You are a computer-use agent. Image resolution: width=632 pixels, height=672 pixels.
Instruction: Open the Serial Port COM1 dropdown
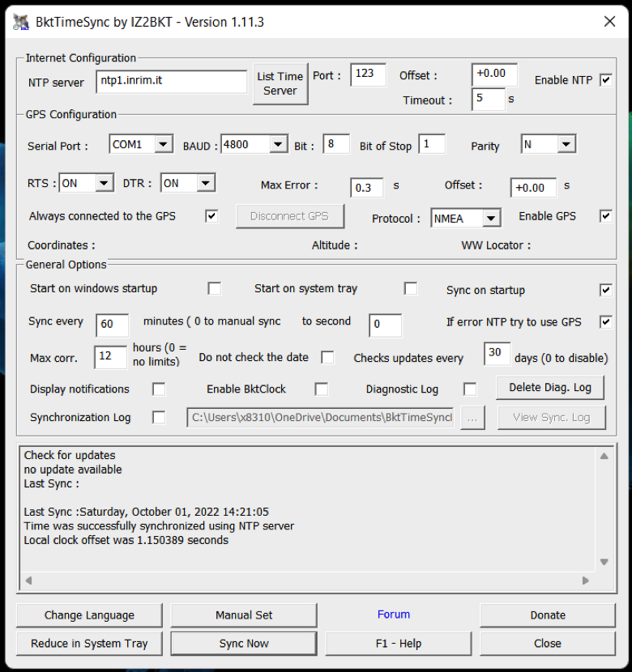tap(163, 144)
